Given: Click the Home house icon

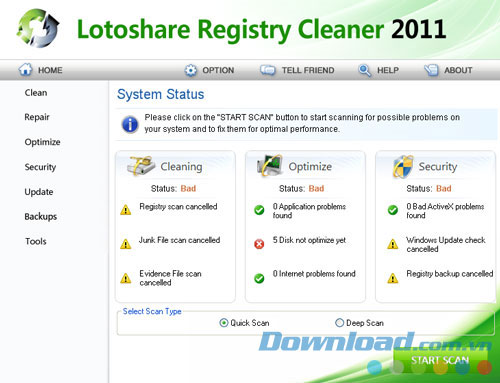Looking at the screenshot, I should [25, 70].
